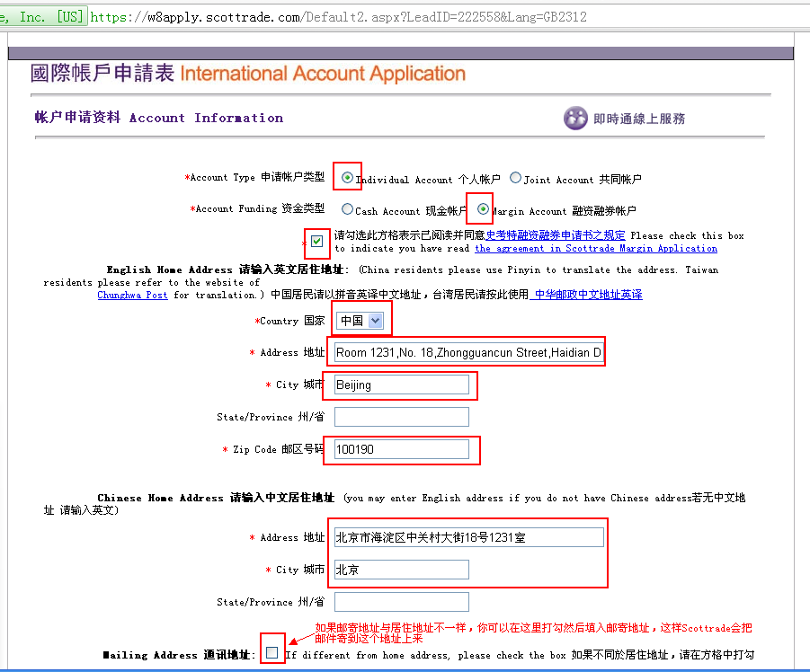The width and height of the screenshot is (810, 672).
Task: Click the English State/Province input field
Action: (x=402, y=417)
